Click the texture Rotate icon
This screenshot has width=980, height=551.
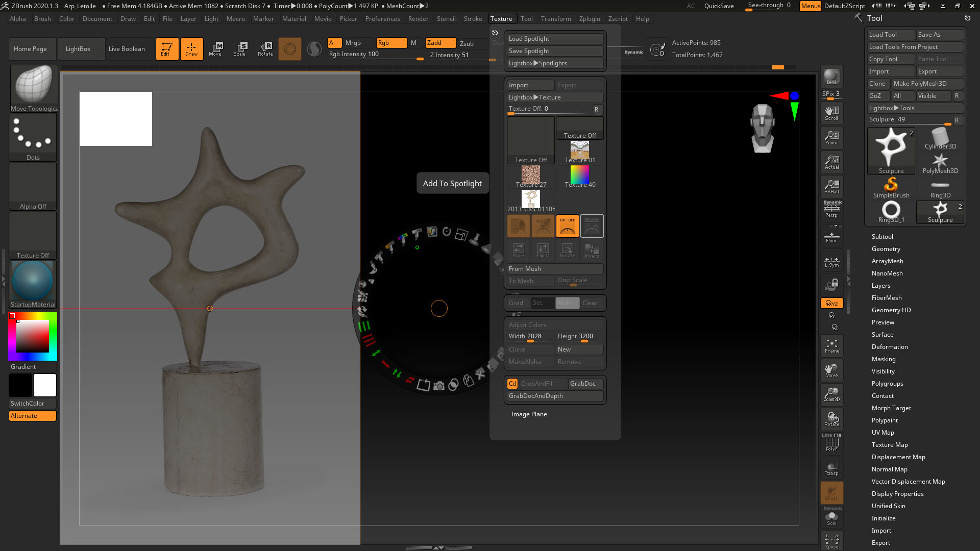(567, 250)
